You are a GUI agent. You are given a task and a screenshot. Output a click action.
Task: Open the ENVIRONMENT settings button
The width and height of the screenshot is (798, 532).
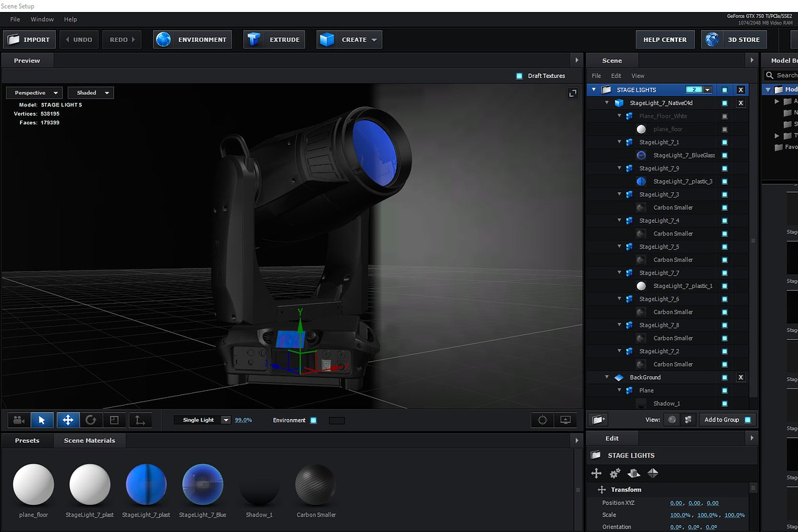click(193, 40)
